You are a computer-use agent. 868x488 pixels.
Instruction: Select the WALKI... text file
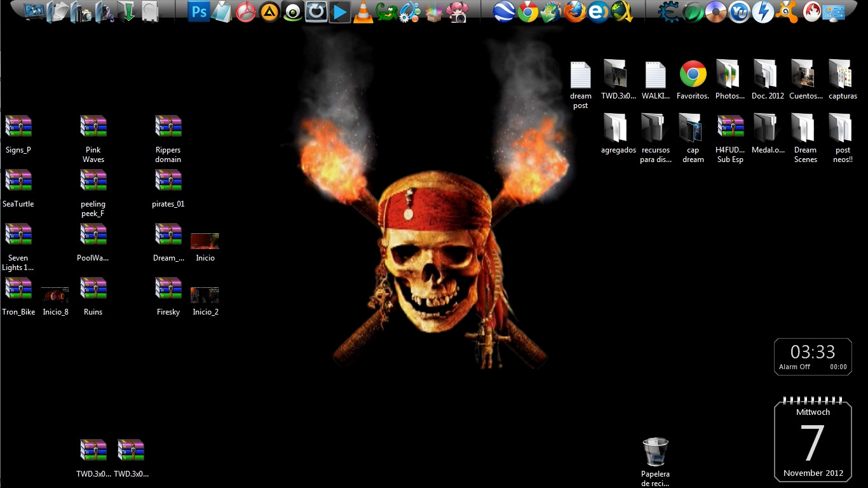[x=655, y=81]
